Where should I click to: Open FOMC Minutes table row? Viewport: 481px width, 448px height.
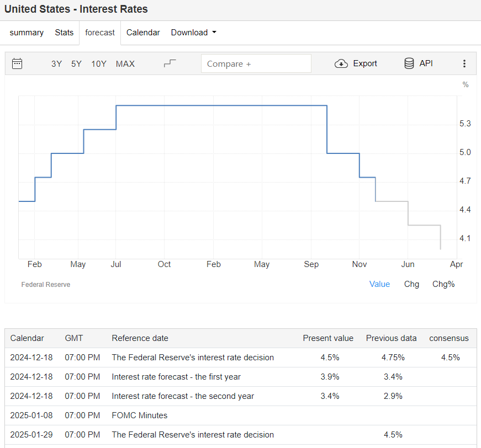[139, 415]
